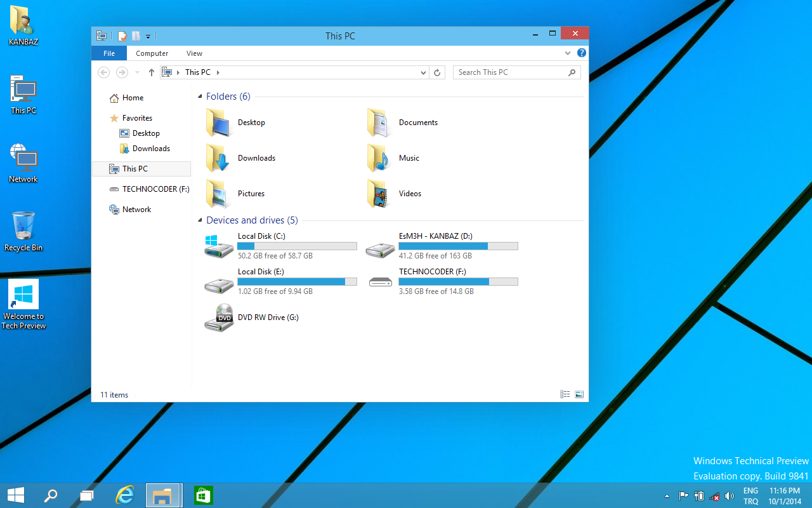
Task: Switch to details view in status bar
Action: click(x=565, y=394)
